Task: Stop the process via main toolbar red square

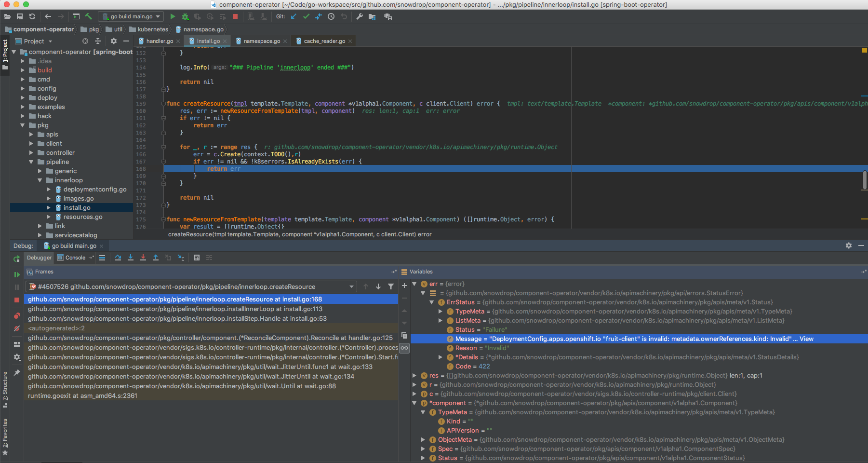Action: point(235,16)
